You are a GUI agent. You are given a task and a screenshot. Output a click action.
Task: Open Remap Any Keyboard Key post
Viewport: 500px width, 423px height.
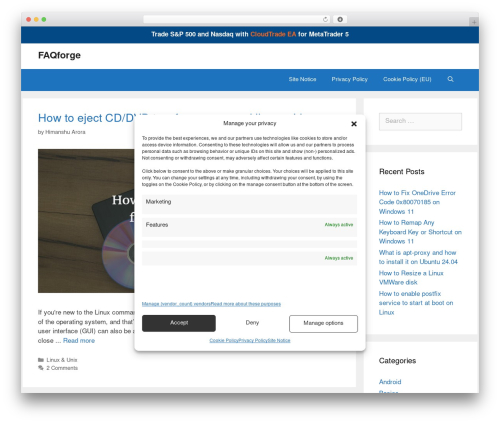point(420,232)
